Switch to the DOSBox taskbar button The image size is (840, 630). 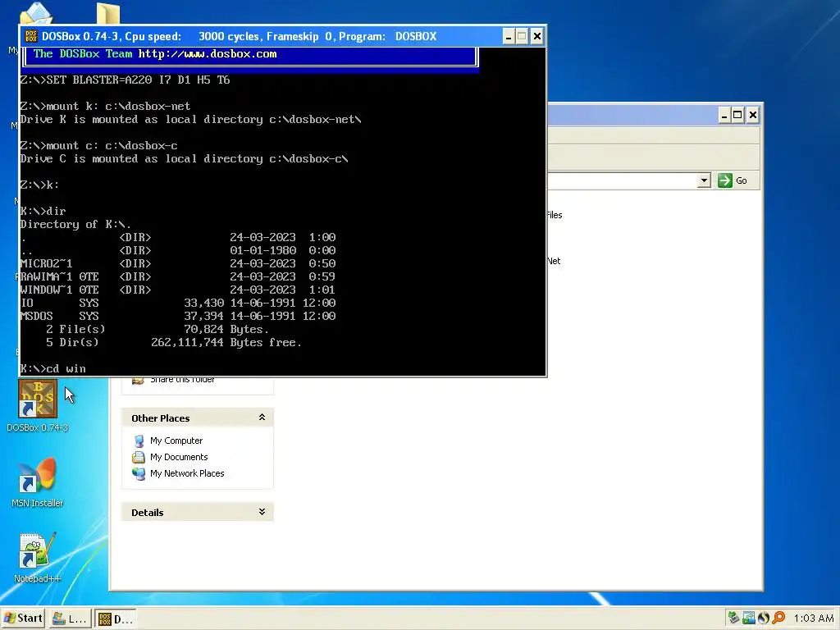pyautogui.click(x=116, y=619)
